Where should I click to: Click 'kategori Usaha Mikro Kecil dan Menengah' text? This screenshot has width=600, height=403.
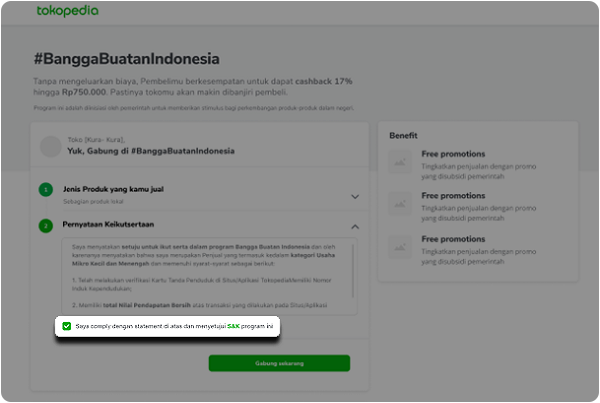(204, 259)
